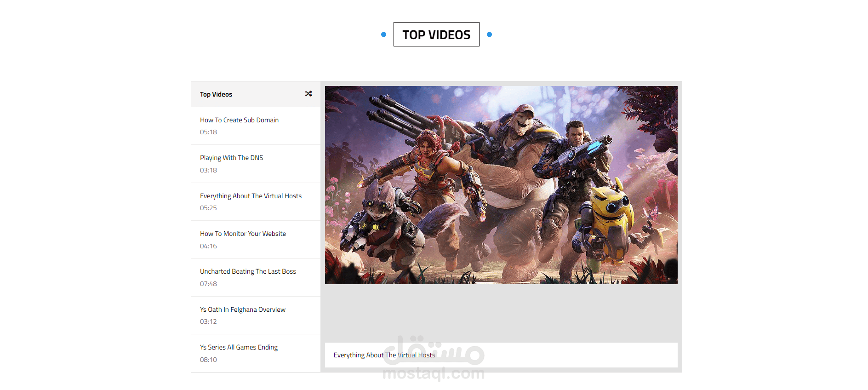Choose the Ys Oath In Felghana Overview video

256,315
